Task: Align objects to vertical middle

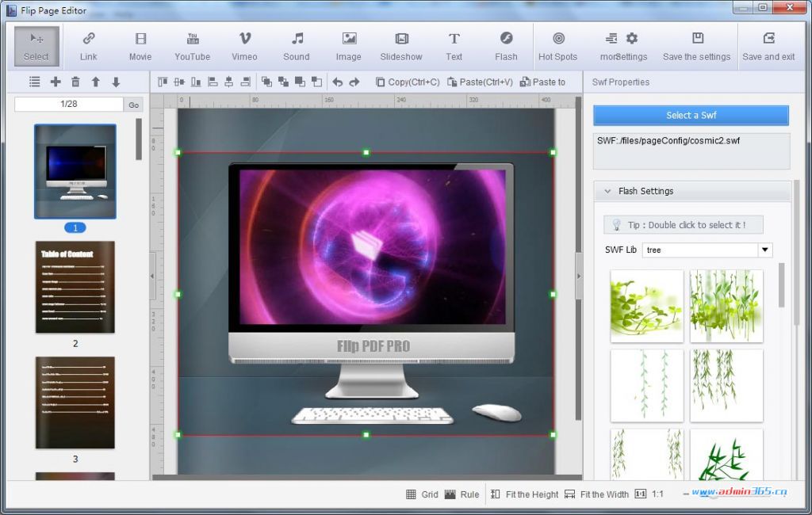Action: pos(179,82)
